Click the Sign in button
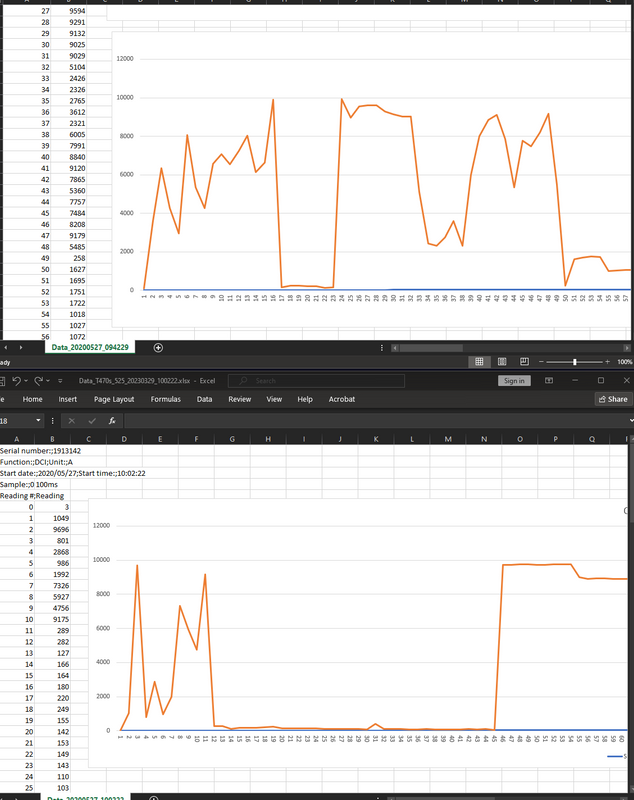 tap(514, 381)
